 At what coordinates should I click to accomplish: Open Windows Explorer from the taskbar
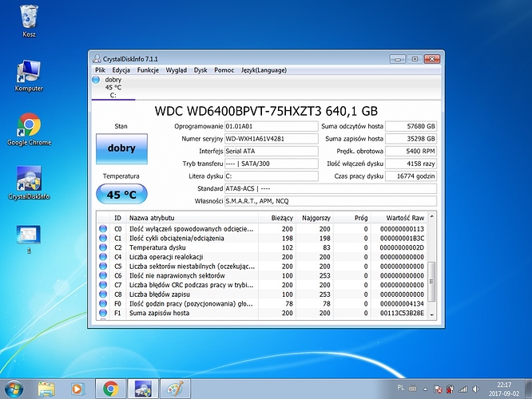46,389
